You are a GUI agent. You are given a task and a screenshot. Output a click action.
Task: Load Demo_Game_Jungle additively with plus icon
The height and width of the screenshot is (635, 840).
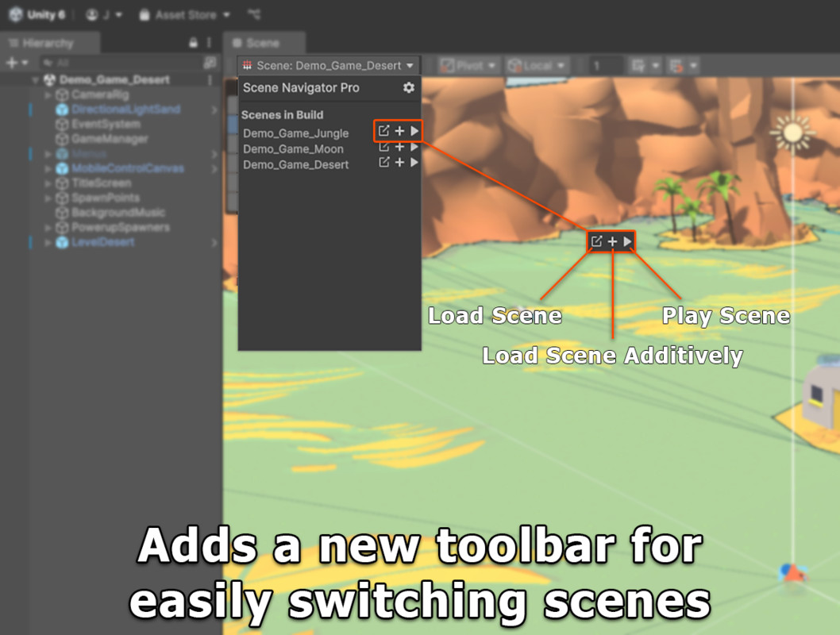pyautogui.click(x=399, y=131)
